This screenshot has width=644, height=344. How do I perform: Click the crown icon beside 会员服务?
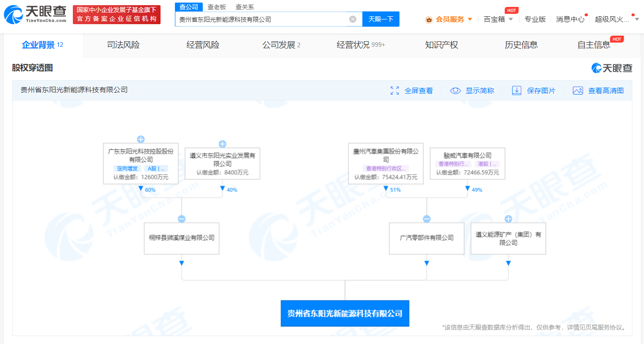pyautogui.click(x=429, y=19)
